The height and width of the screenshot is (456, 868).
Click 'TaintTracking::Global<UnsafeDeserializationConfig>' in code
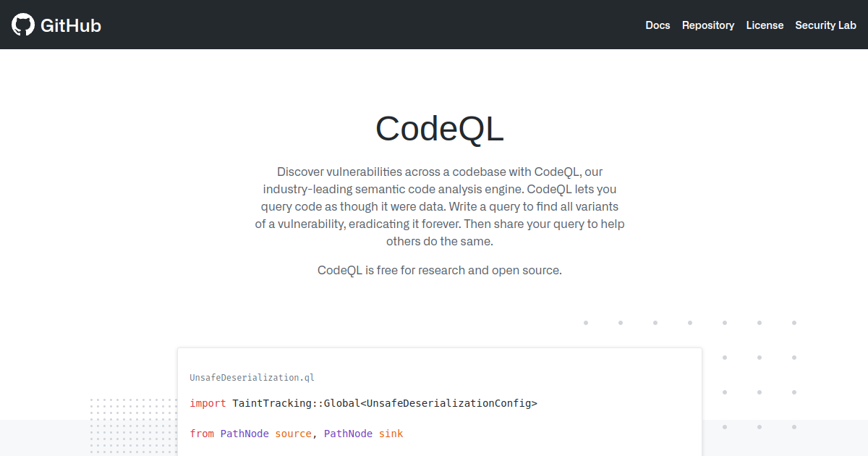click(x=385, y=403)
